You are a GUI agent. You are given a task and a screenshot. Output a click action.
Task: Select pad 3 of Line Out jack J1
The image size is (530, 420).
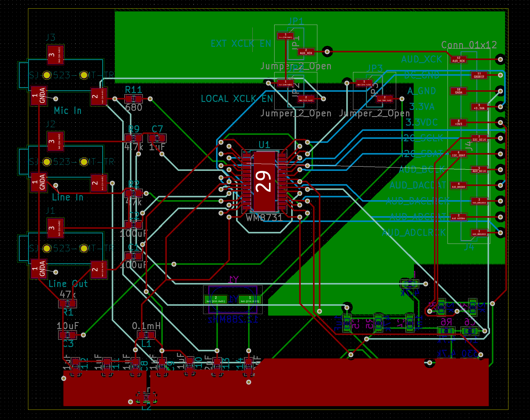coord(55,228)
